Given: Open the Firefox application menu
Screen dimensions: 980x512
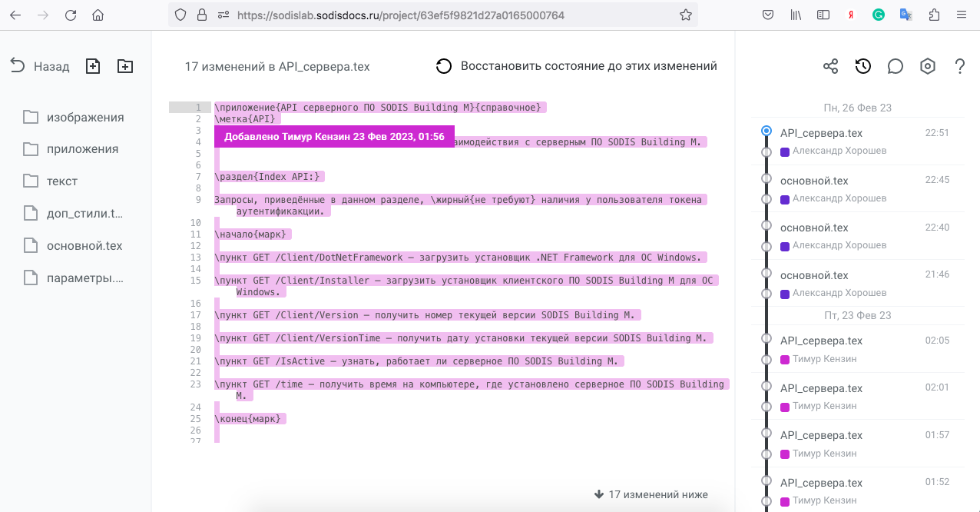Looking at the screenshot, I should [961, 14].
